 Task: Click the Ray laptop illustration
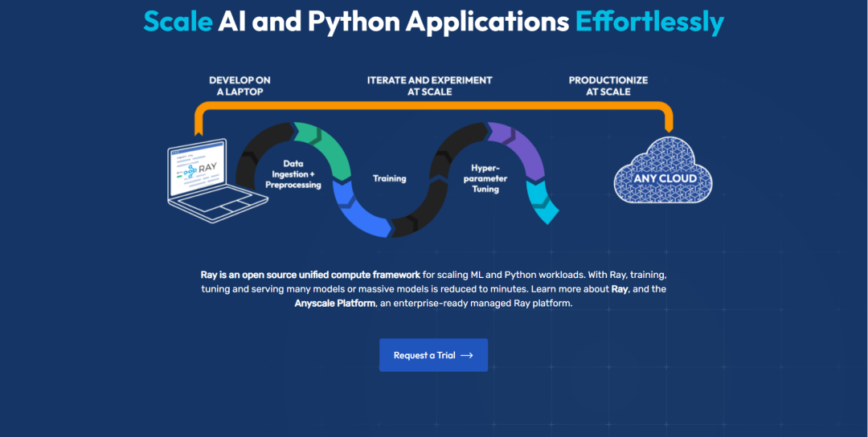(218, 181)
